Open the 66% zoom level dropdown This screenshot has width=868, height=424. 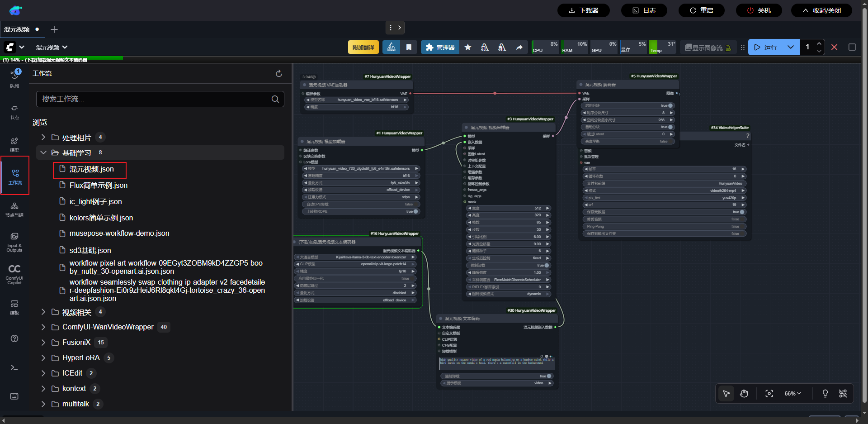click(x=793, y=394)
